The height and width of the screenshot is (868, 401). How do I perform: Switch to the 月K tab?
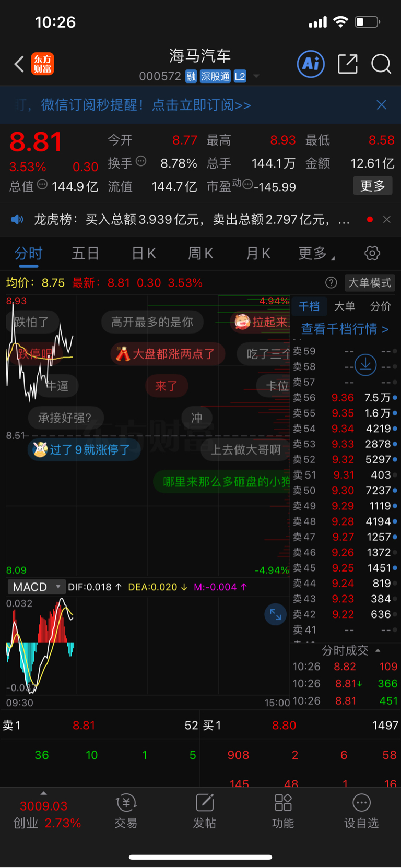pos(258,254)
